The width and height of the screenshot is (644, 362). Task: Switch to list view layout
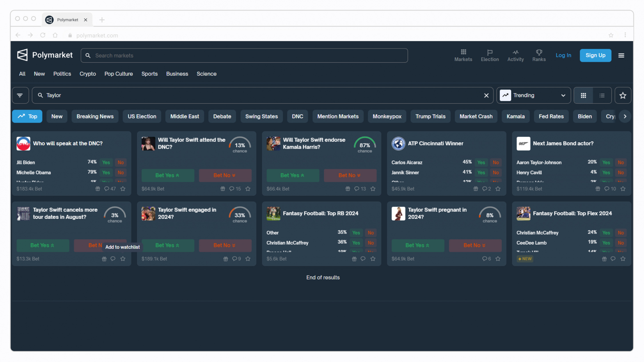(x=602, y=96)
